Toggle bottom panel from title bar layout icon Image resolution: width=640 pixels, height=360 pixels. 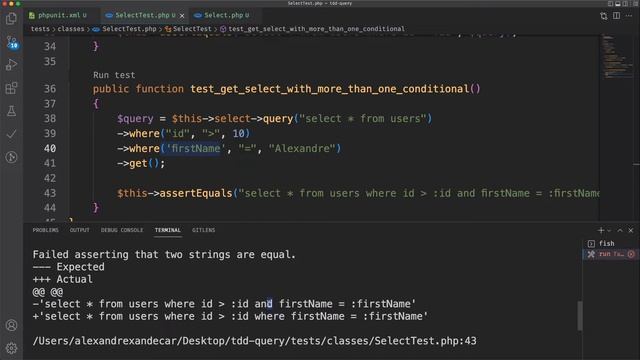[618, 4]
